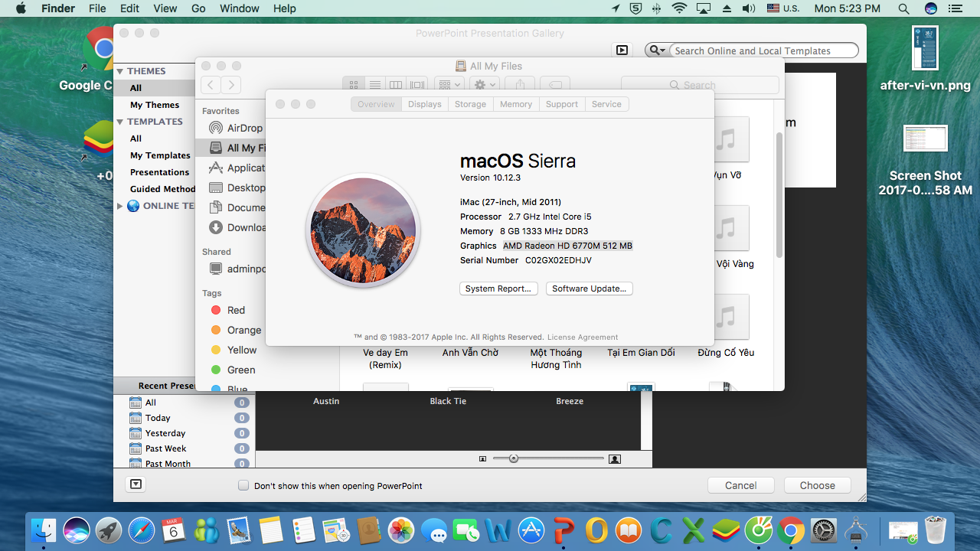Click the Siri icon in the dock
The image size is (980, 551).
(76, 530)
